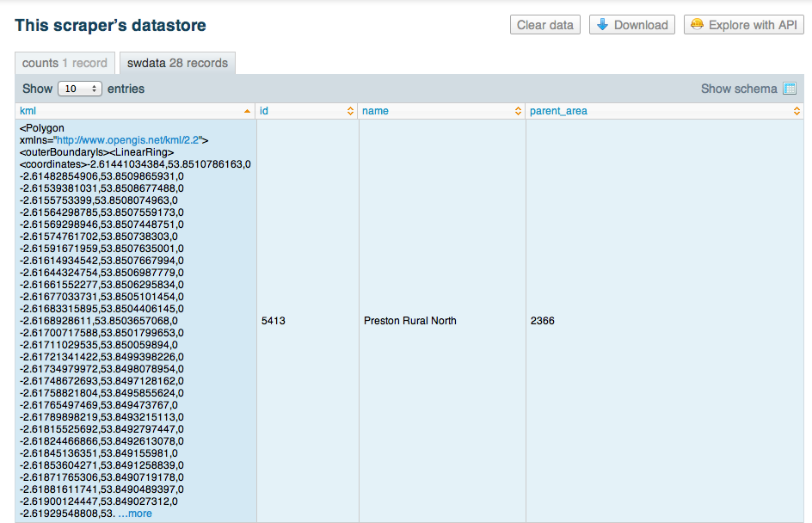The image size is (812, 523).
Task: Click the kml column sort arrow
Action: click(248, 111)
